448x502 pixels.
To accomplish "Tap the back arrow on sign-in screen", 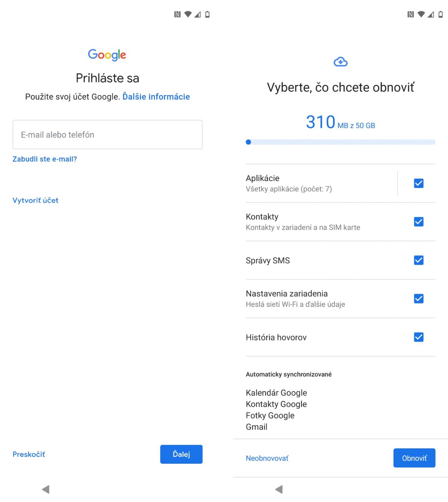I will pyautogui.click(x=46, y=489).
